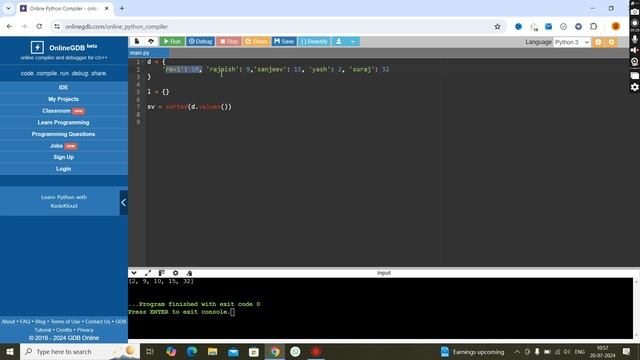Open Classroom in sidebar
The image size is (640, 360).
[x=64, y=111]
